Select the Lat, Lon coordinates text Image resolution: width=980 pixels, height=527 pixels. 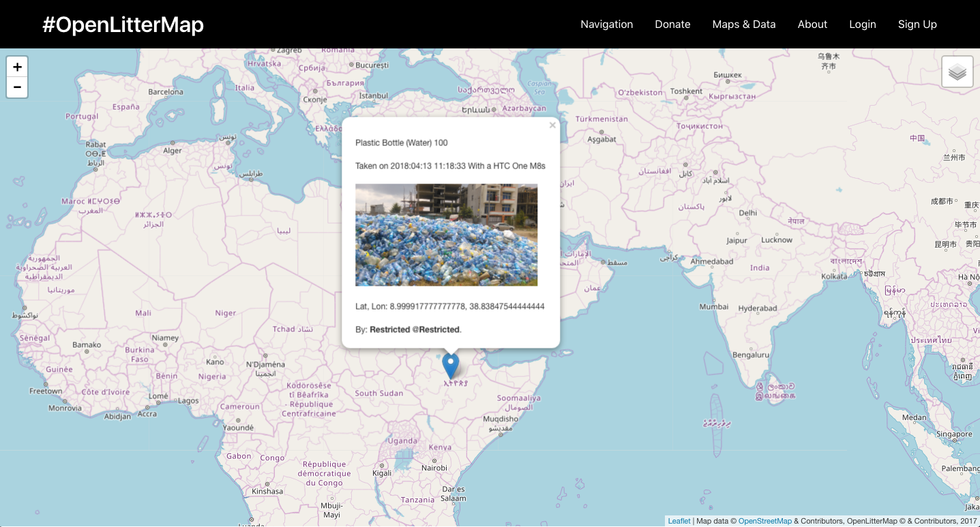[x=450, y=306]
